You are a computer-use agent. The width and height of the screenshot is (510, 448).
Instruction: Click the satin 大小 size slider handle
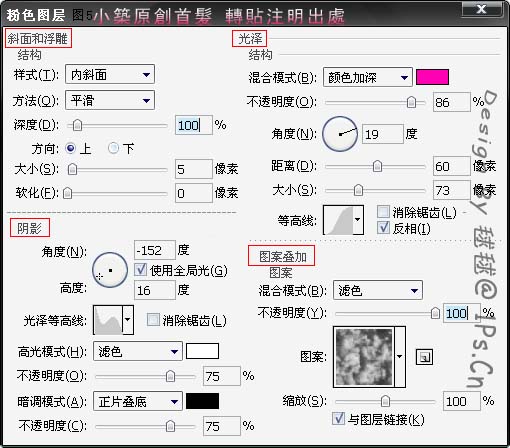click(358, 190)
